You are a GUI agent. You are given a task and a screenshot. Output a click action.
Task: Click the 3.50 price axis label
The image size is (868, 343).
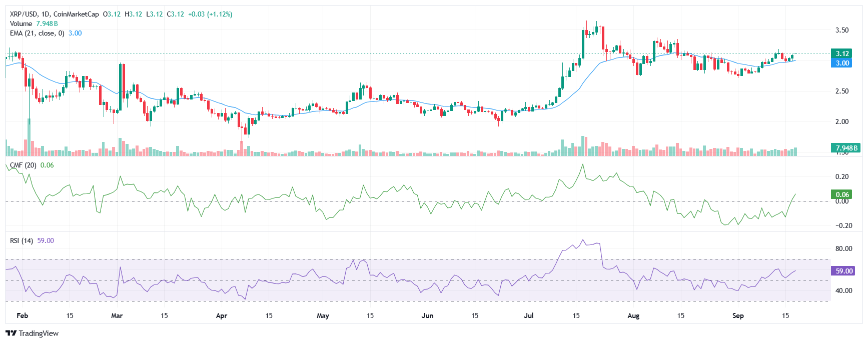[x=842, y=30]
